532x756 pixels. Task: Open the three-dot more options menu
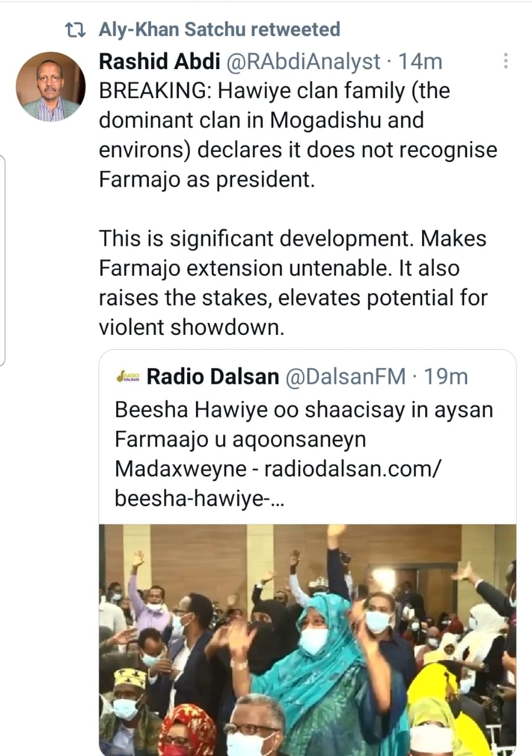(x=505, y=61)
